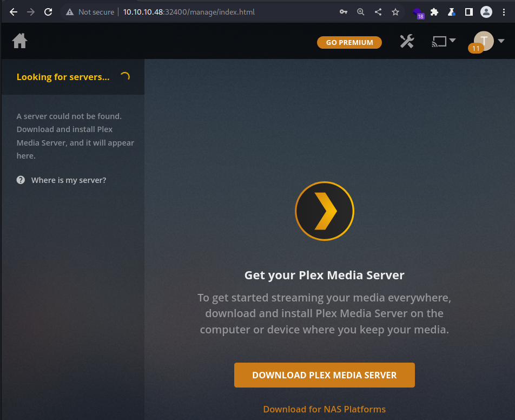Viewport: 515px width, 420px height.
Task: Expand the cast player dropdown arrow
Action: pyautogui.click(x=453, y=41)
